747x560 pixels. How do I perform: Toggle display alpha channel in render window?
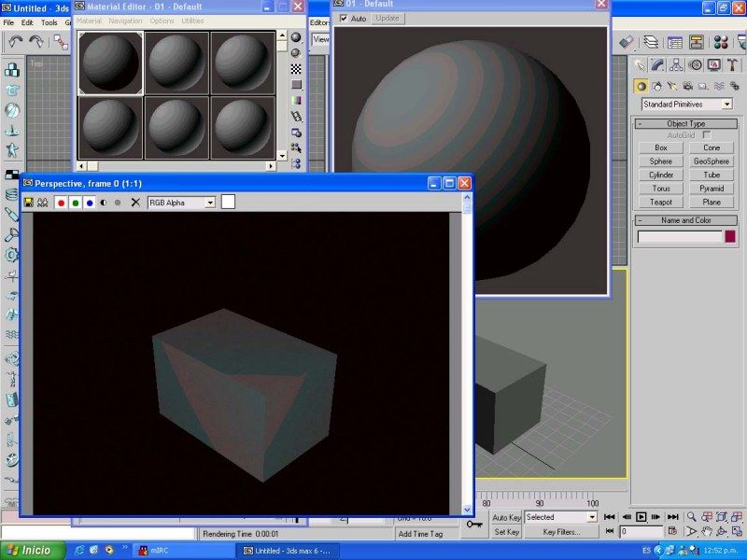point(104,203)
